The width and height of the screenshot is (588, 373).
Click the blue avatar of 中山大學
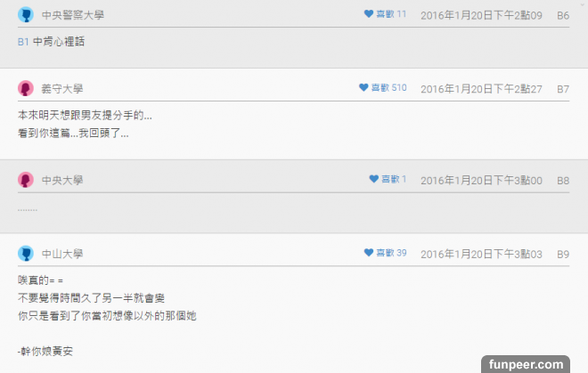26,254
